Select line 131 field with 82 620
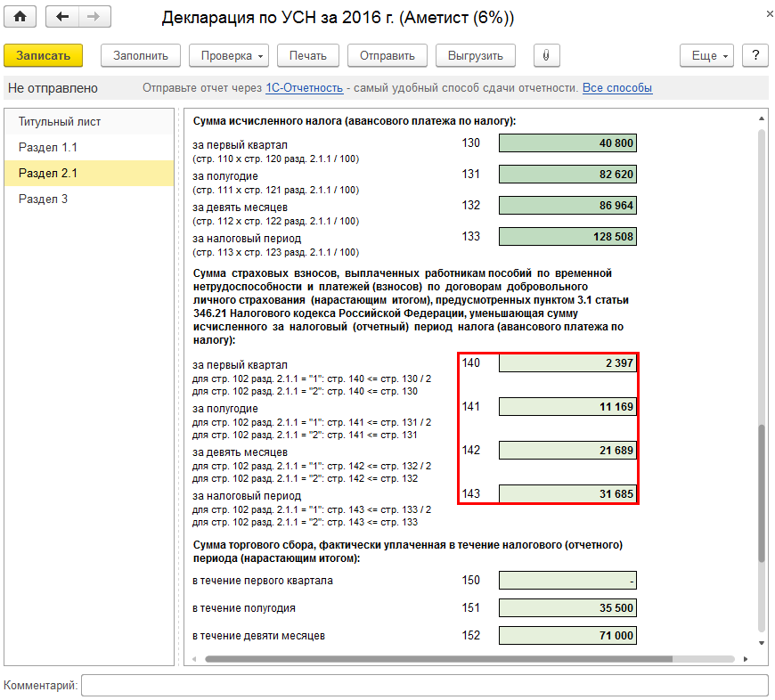Image resolution: width=775 pixels, height=700 pixels. (567, 175)
